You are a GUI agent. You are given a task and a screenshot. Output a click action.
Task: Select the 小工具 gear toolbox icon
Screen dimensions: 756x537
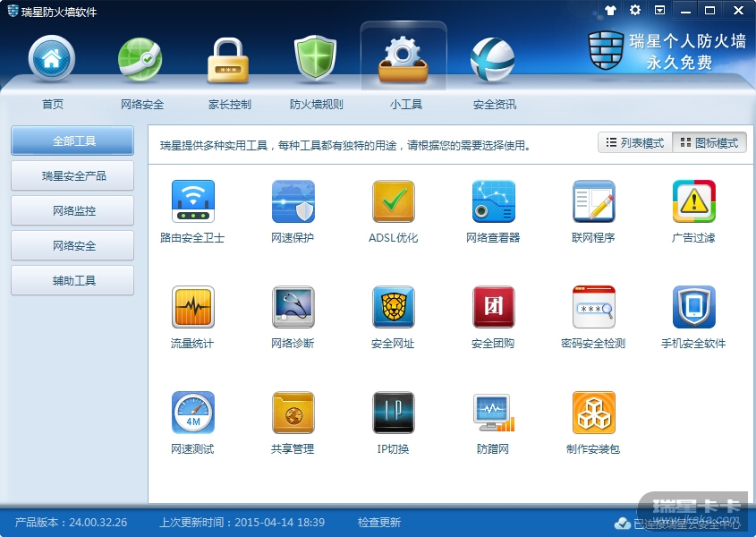click(x=403, y=59)
